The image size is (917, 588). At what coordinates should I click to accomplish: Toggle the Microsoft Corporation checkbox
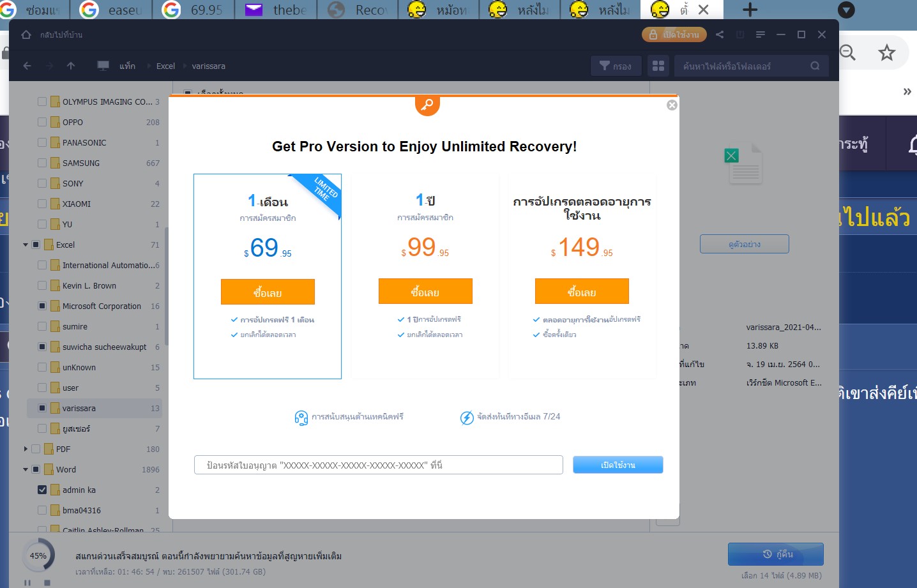tap(42, 306)
